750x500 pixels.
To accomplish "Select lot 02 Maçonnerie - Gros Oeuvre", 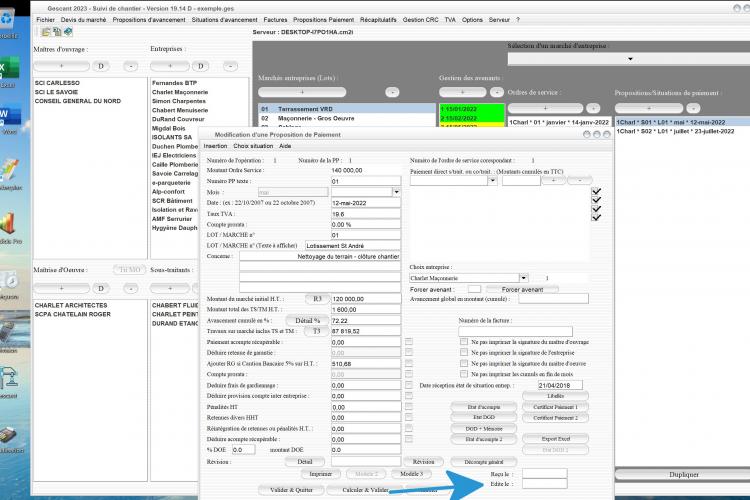I will (x=347, y=118).
